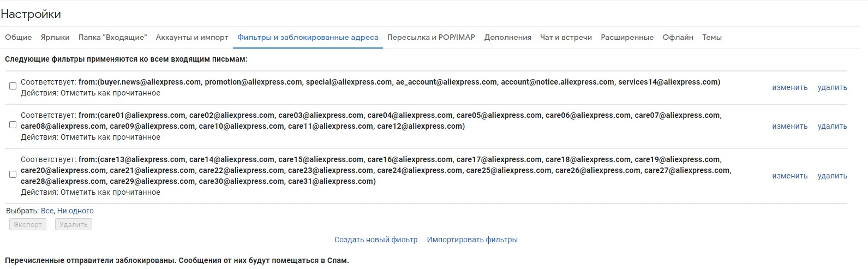This screenshot has height=269, width=868.
Task: Click the care13@aliexpress.com filter criteria text
Action: point(376,170)
